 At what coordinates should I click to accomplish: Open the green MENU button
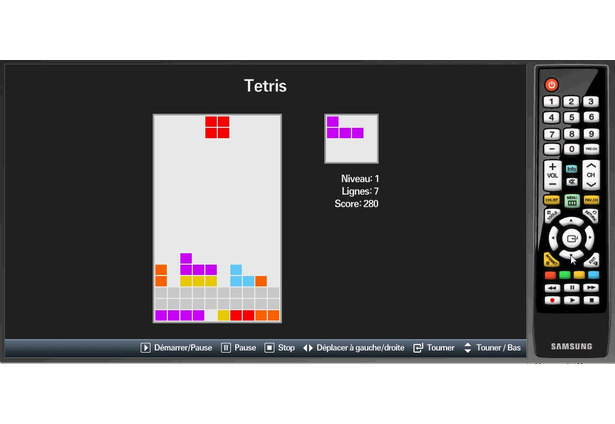coord(572,200)
